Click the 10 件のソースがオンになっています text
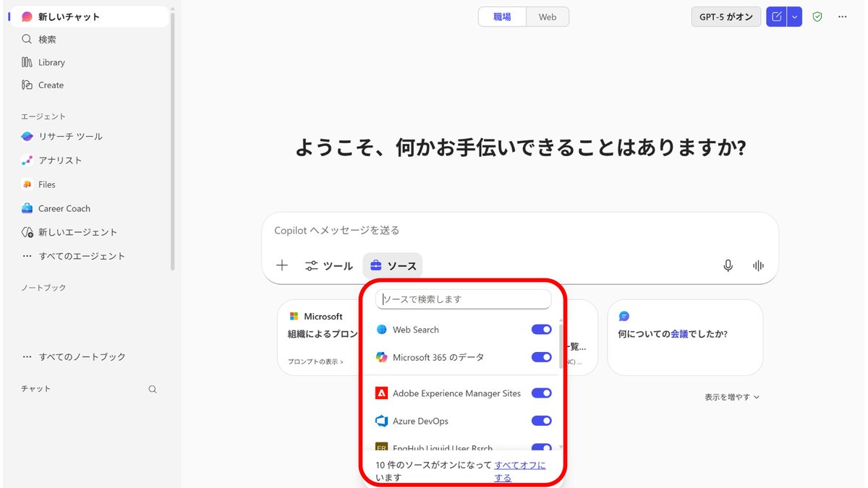Screen dimensions: 868x488 (434, 471)
